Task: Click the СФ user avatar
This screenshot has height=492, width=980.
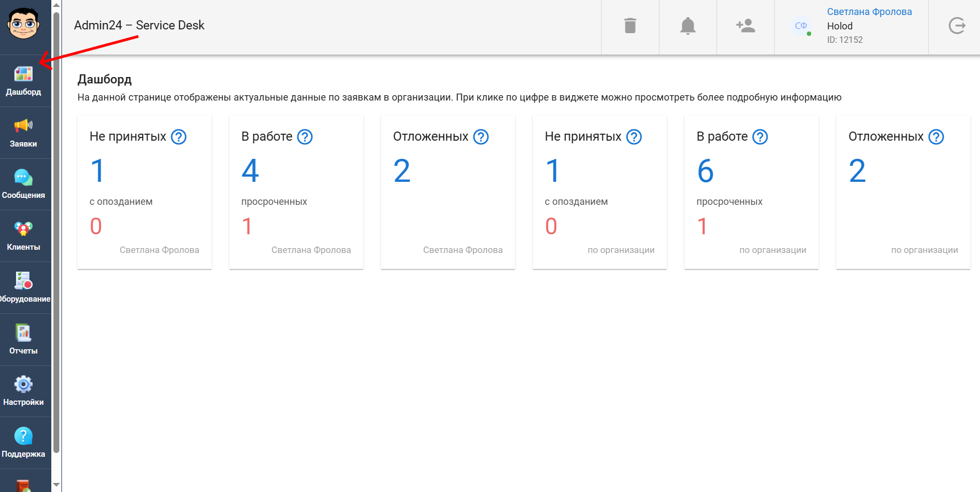Action: pos(800,26)
